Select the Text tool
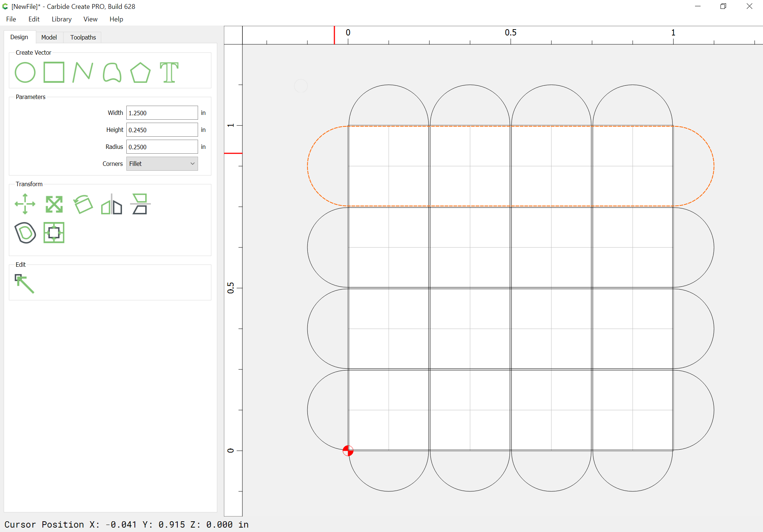 [169, 72]
